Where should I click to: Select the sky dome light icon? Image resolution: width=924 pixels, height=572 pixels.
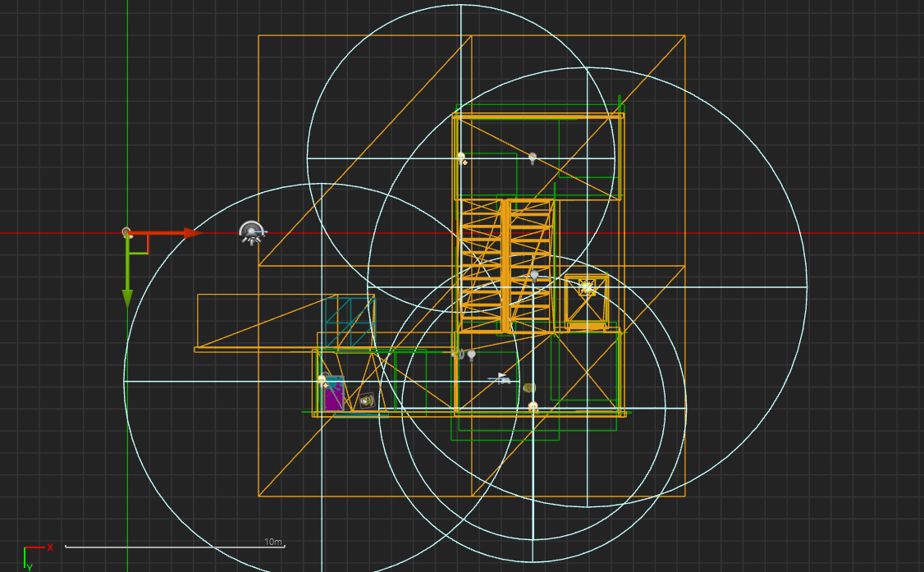251,233
